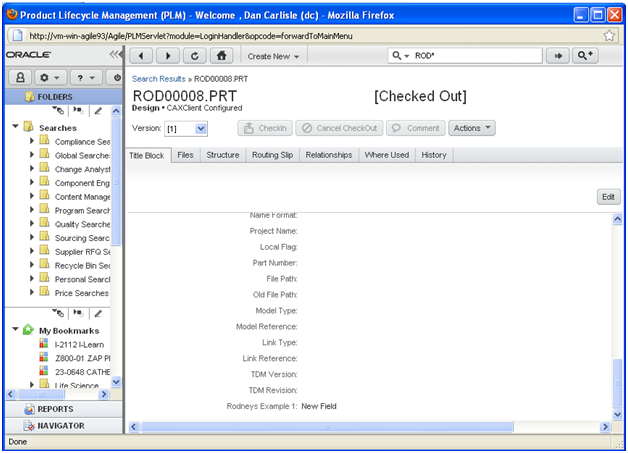Viewport: 628px width, 453px height.
Task: Click the Forward navigation arrow button
Action: tap(168, 56)
